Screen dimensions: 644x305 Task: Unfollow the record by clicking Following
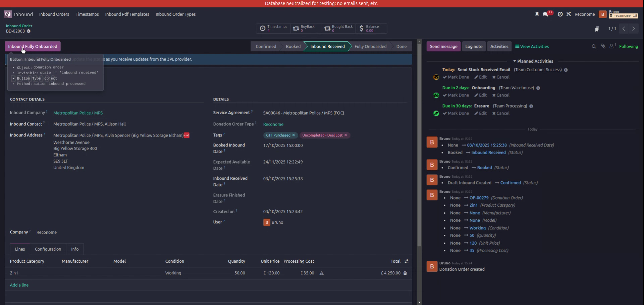coord(629,46)
